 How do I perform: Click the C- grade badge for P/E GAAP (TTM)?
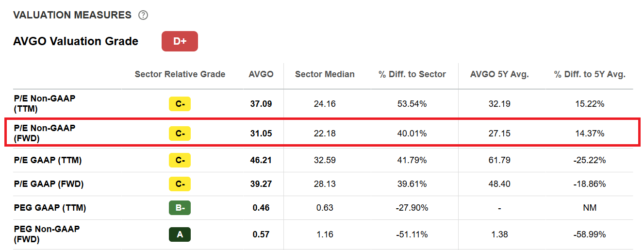tap(180, 160)
